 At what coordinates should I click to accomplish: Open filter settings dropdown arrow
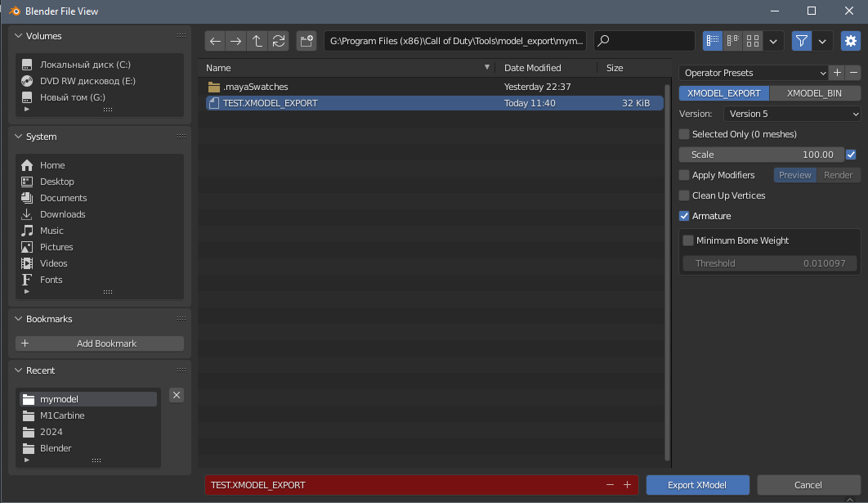822,41
